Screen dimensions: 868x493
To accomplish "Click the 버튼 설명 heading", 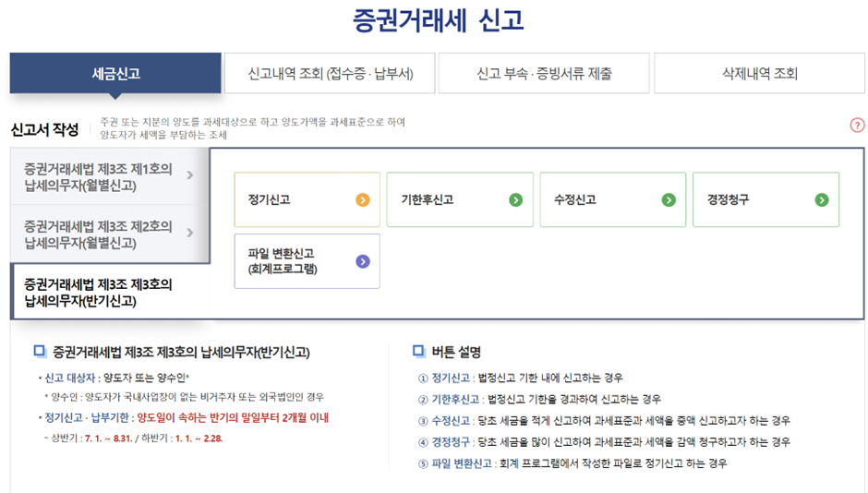I will point(456,352).
